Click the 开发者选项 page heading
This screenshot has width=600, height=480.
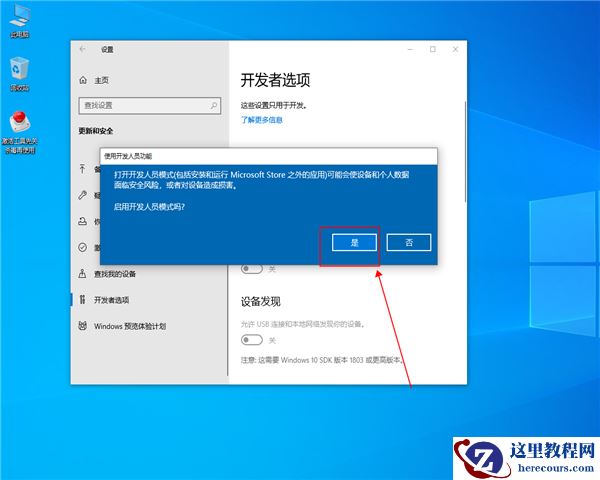pyautogui.click(x=275, y=80)
